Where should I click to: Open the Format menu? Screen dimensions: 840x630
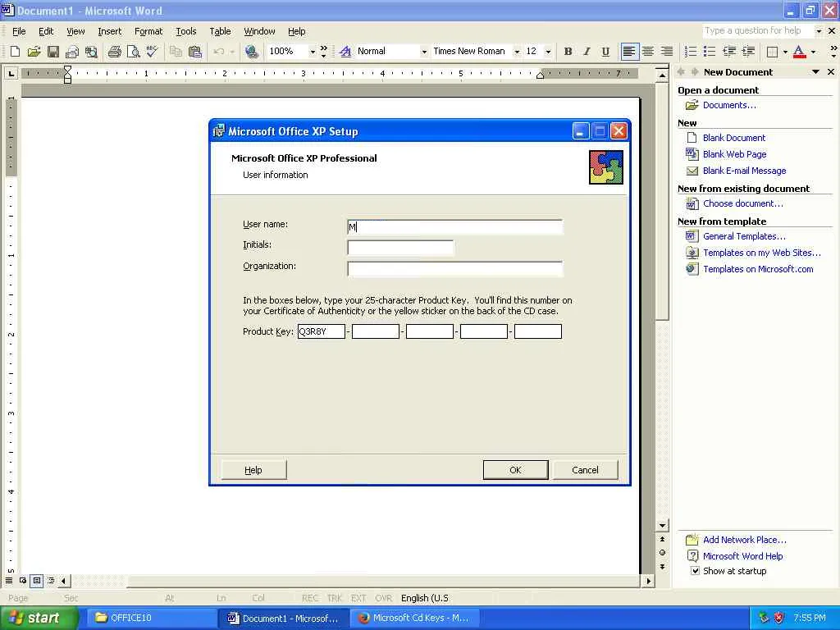(x=148, y=31)
